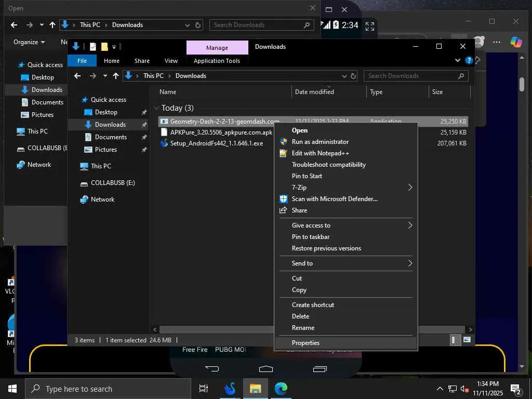The height and width of the screenshot is (399, 532).
Task: Choose Delete from context menu
Action: [300, 316]
